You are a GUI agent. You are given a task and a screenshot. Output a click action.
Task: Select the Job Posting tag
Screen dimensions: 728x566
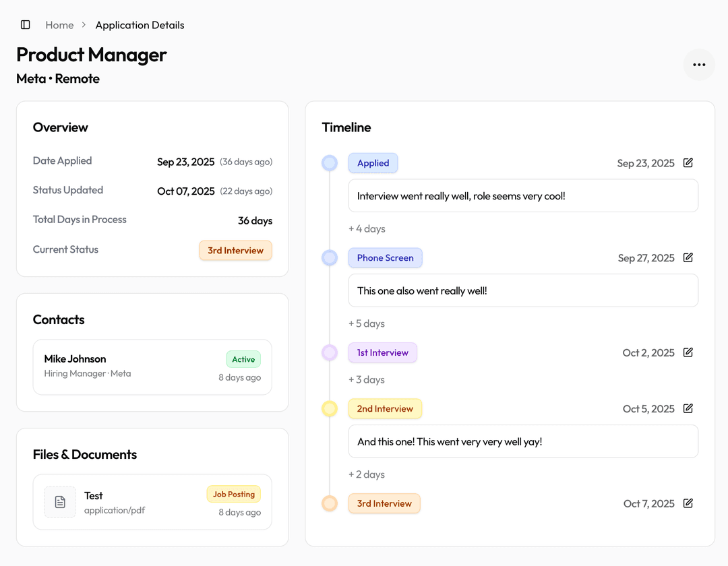click(x=234, y=494)
